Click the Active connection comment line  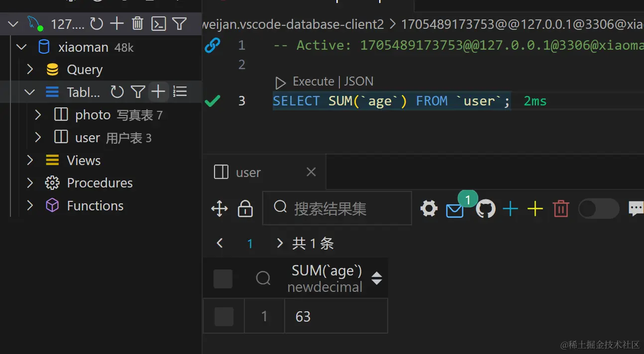point(458,45)
